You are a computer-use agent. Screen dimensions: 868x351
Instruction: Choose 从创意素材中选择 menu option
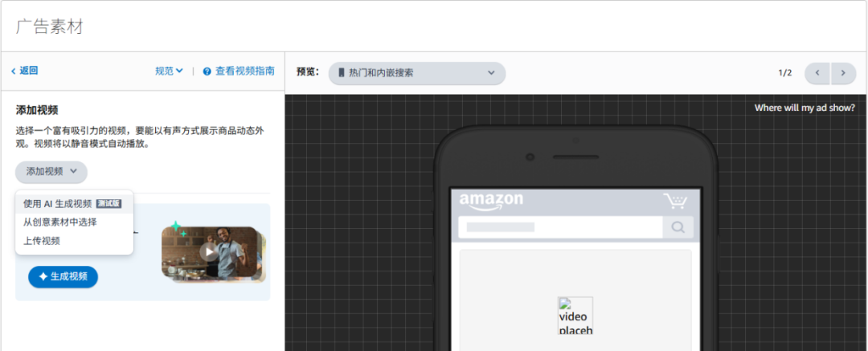coord(74,222)
